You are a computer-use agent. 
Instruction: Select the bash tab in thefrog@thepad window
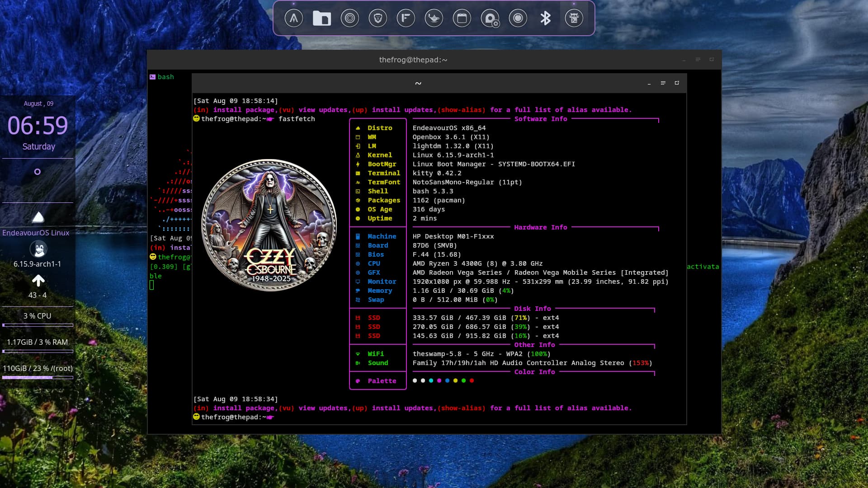[162, 77]
